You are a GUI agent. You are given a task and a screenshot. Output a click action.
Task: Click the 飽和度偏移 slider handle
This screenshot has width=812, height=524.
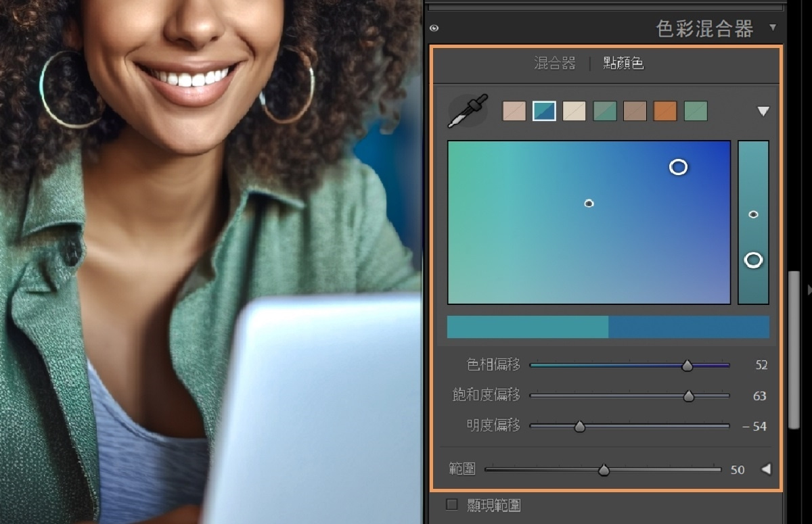688,396
